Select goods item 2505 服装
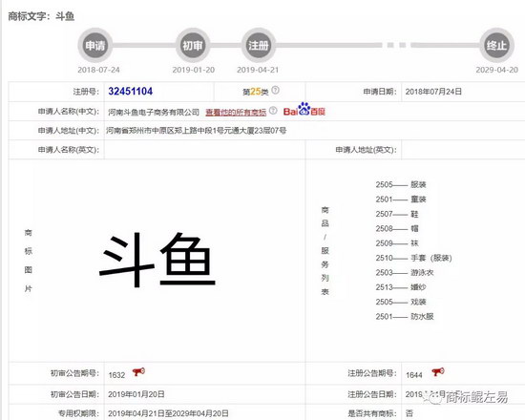The image size is (525, 420). pos(401,184)
